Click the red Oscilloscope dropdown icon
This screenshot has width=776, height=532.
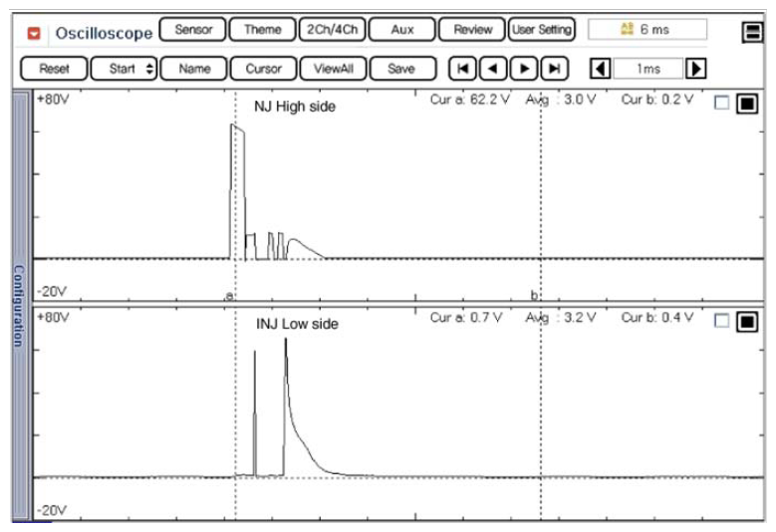34,33
